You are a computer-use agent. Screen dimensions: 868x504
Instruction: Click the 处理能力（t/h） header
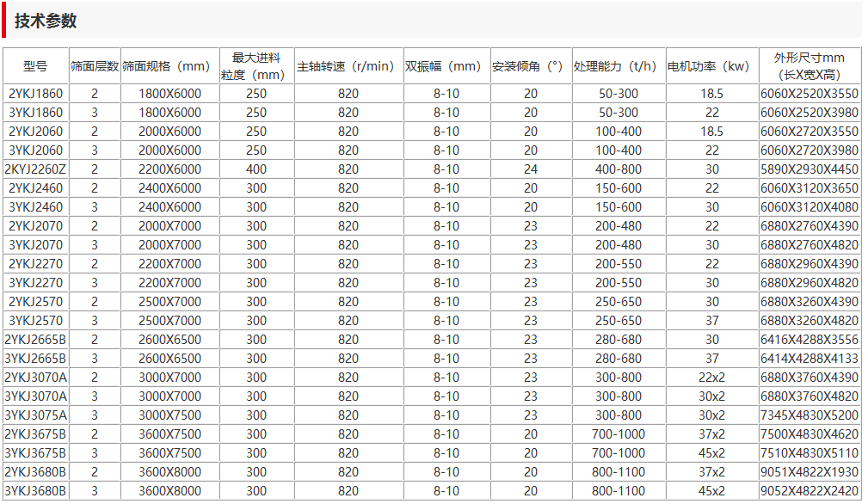(x=619, y=66)
